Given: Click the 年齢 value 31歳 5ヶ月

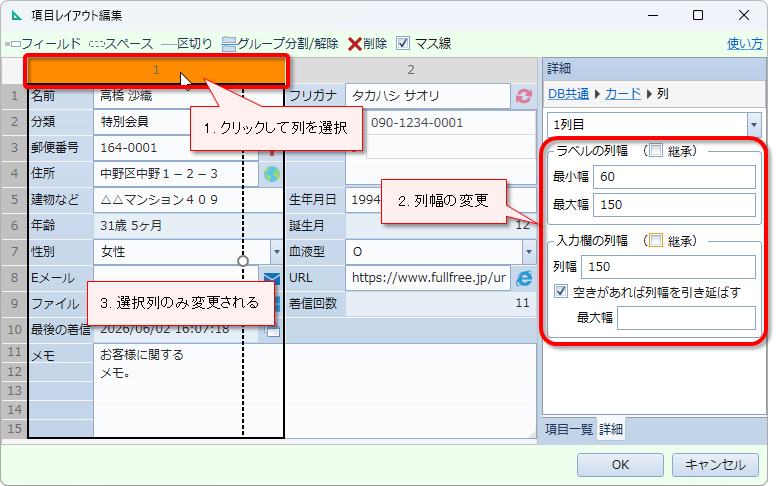Looking at the screenshot, I should point(188,226).
